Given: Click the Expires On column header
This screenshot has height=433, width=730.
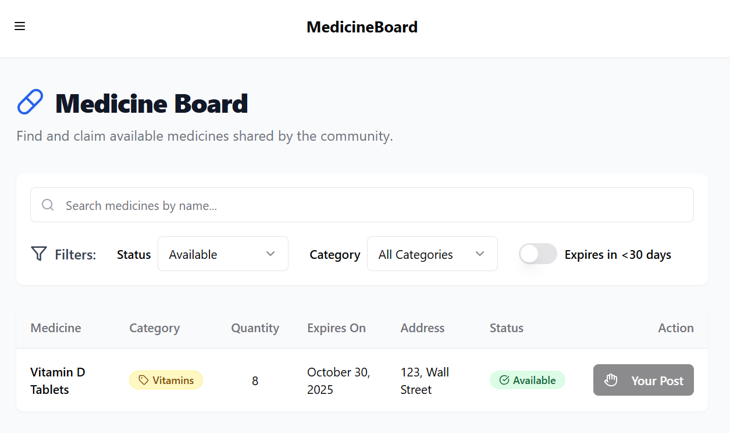Looking at the screenshot, I should click(336, 328).
